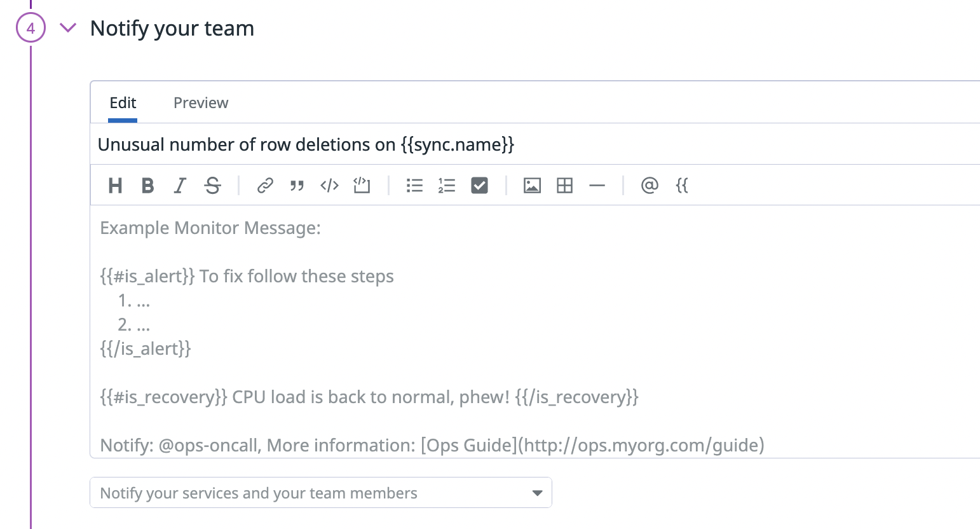Click the @ mention icon

[x=650, y=186]
